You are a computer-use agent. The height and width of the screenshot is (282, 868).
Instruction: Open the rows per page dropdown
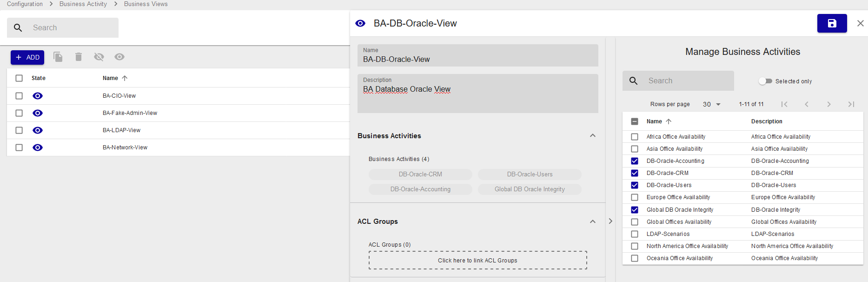(712, 104)
